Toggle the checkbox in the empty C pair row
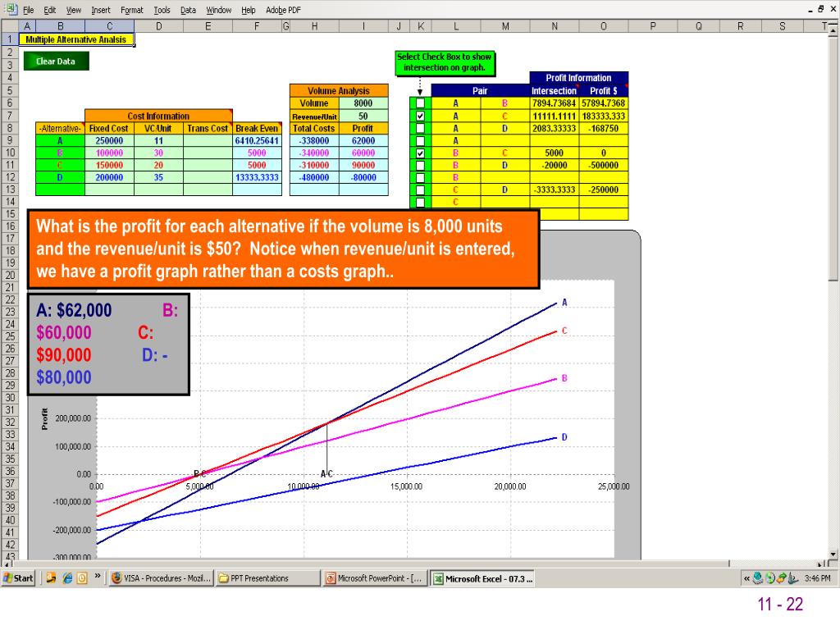 pyautogui.click(x=420, y=203)
